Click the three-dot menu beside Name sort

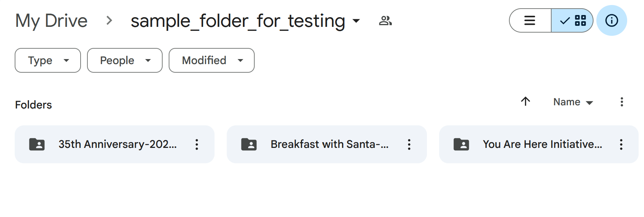[x=622, y=102]
